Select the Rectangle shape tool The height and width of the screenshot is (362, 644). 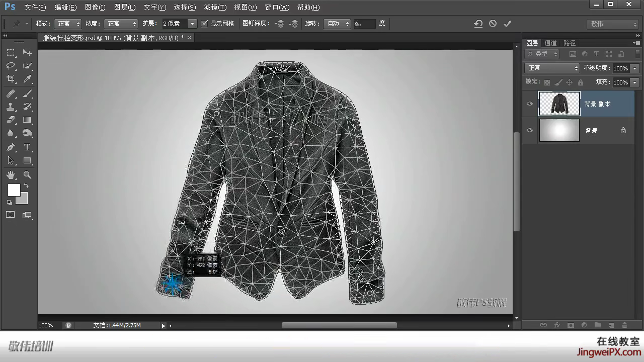coord(27,160)
